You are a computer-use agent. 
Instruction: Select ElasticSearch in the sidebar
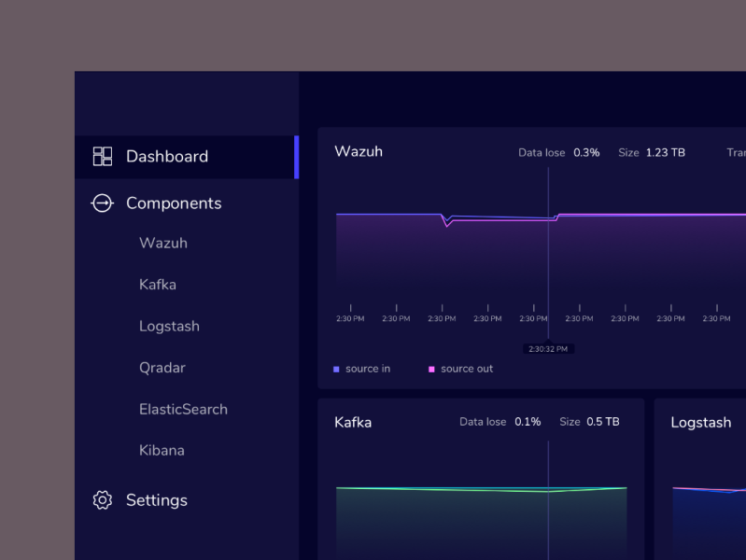coord(183,409)
